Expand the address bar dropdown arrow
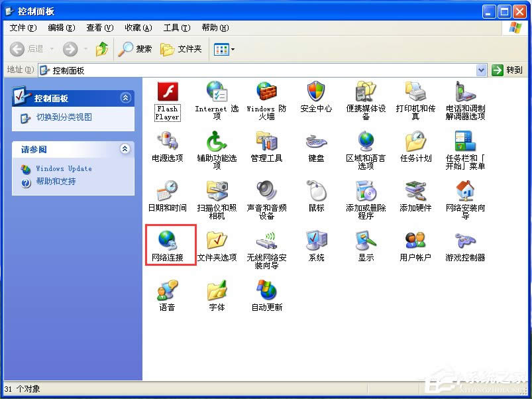 tap(482, 70)
